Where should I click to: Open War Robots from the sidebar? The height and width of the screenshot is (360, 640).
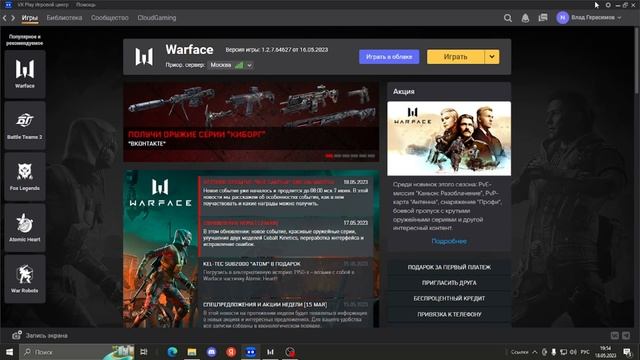(x=25, y=279)
